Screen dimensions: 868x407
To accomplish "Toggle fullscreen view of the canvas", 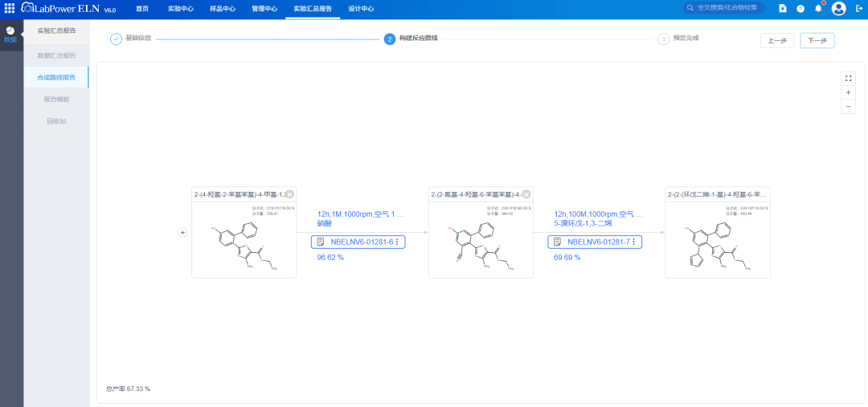I will 848,79.
